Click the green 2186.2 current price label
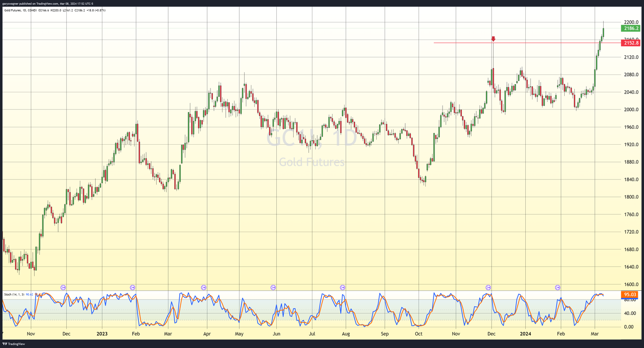Screen dimensions: 644x348 coord(630,28)
